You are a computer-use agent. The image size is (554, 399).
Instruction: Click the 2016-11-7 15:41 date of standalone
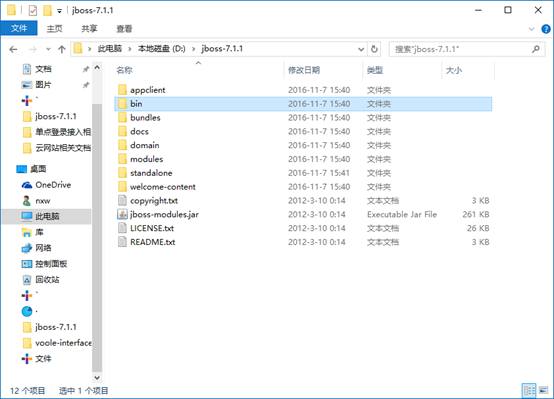click(319, 173)
